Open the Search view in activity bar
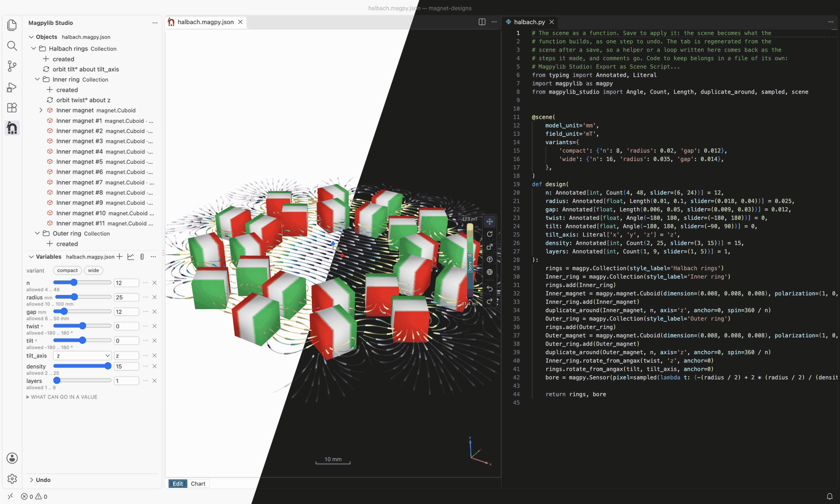The width and height of the screenshot is (840, 504). point(12,46)
